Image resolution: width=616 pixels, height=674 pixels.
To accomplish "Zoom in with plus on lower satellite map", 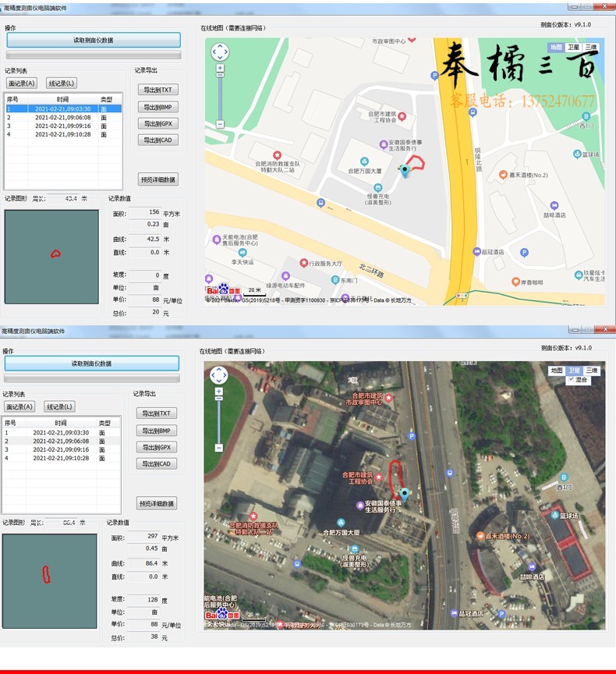I will 218,391.
